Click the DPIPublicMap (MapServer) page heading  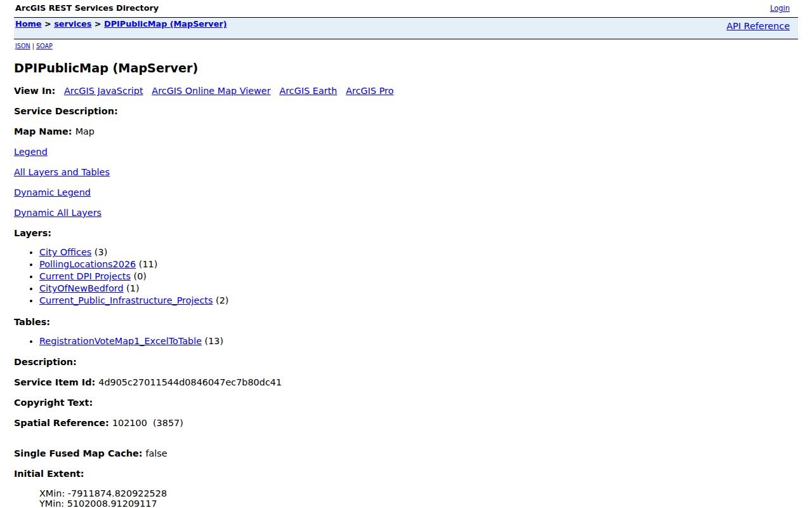point(106,68)
